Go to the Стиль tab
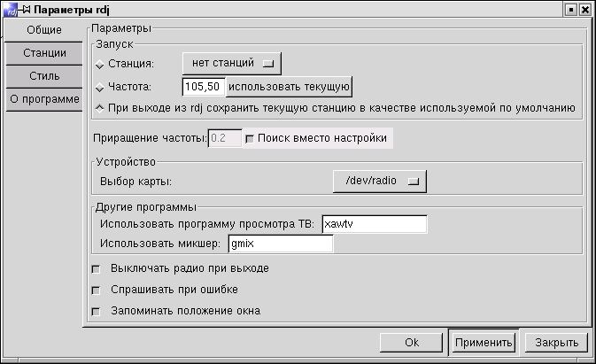Screen dimensions: 596x364 [x=43, y=76]
